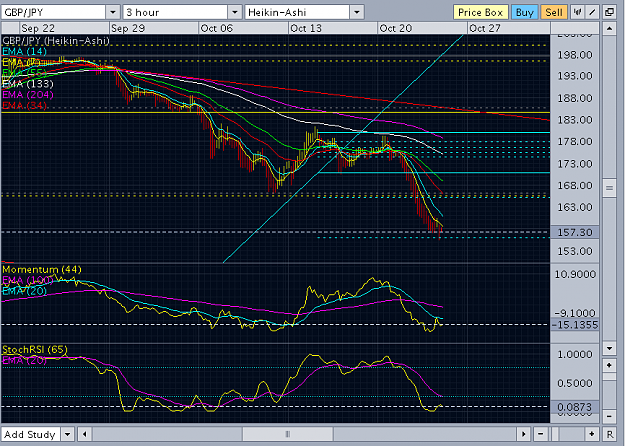The width and height of the screenshot is (625, 446).
Task: Click the horizontal scroll right arrow
Action: pyautogui.click(x=524, y=434)
